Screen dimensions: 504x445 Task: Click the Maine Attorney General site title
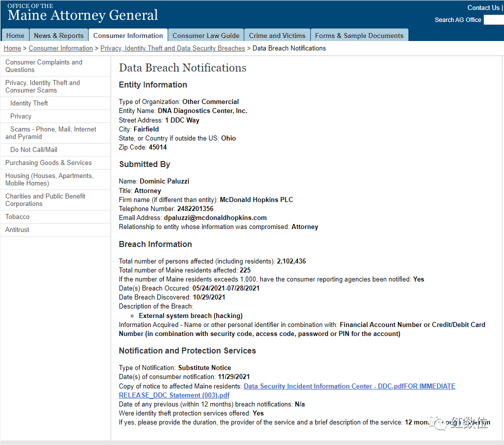pos(83,15)
